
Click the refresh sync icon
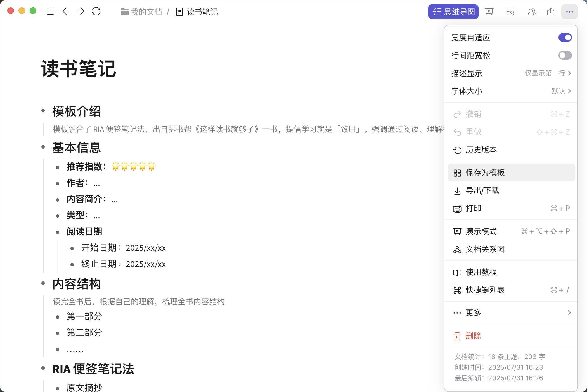click(96, 11)
